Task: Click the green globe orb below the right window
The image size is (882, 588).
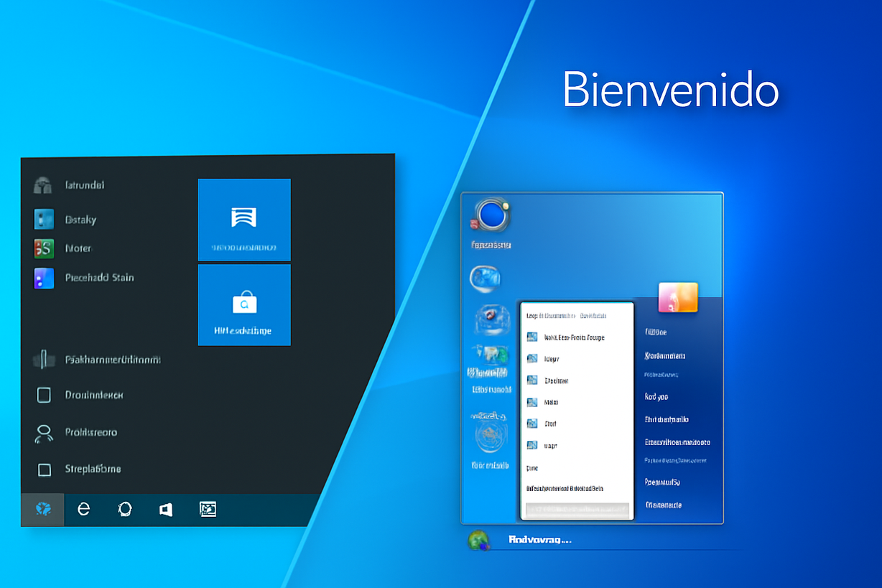Action: (478, 541)
